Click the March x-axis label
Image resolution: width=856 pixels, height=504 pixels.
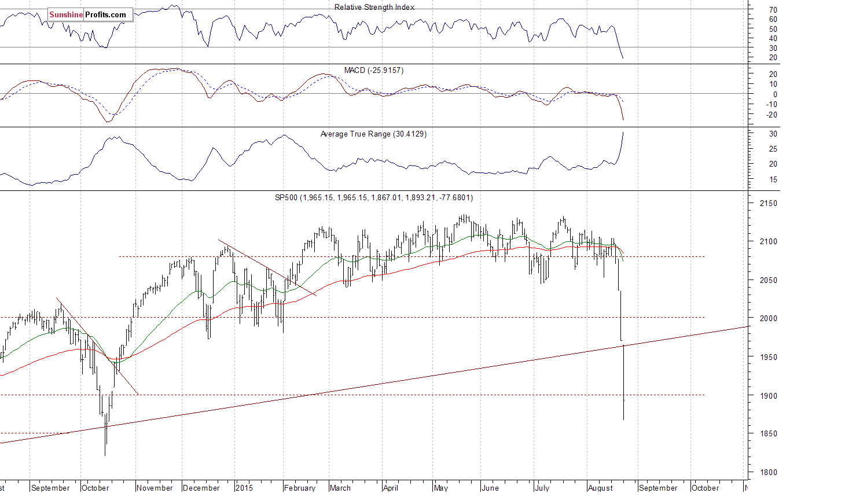pos(340,488)
